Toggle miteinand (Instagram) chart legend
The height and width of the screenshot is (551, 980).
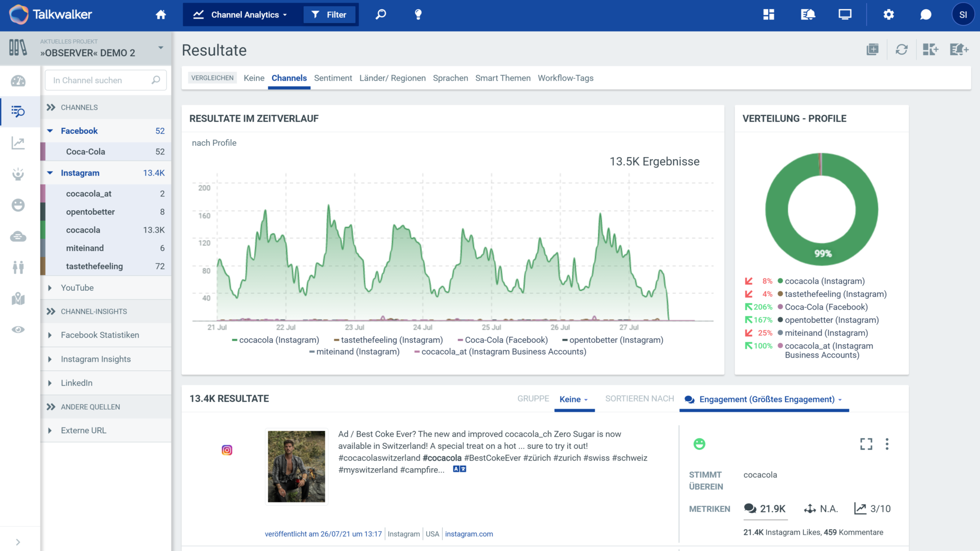(354, 352)
